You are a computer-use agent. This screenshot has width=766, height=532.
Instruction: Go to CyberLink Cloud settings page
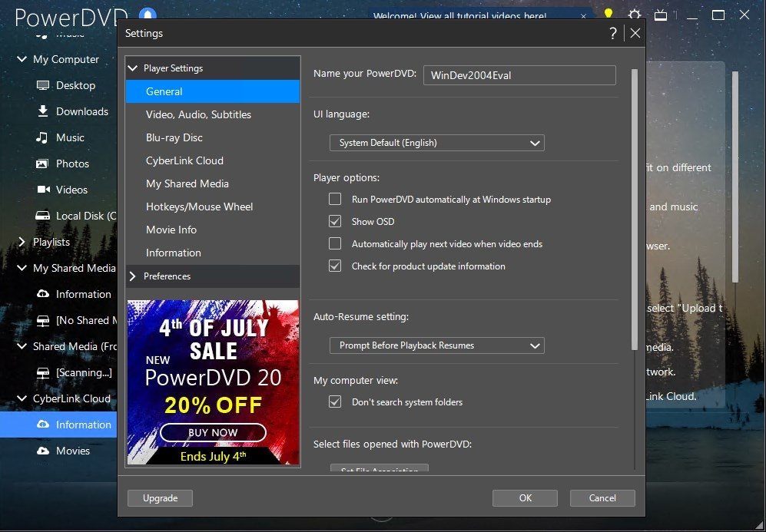click(x=213, y=160)
